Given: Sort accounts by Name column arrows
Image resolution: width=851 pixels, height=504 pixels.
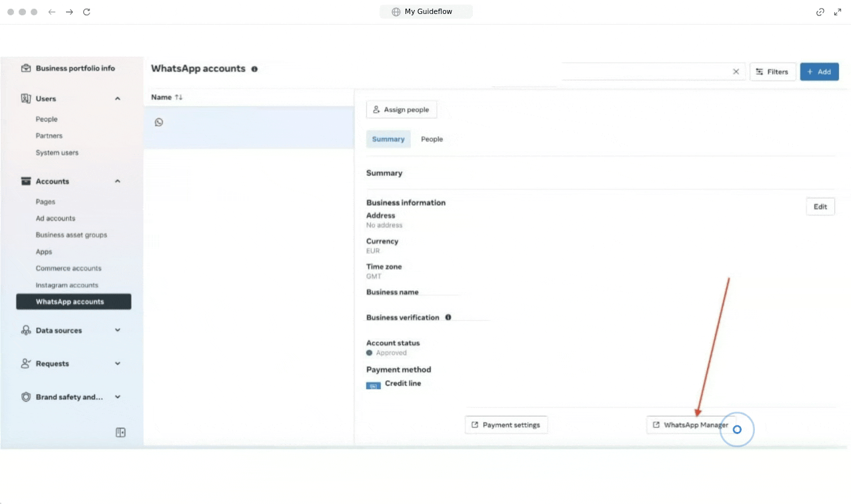Looking at the screenshot, I should point(178,97).
